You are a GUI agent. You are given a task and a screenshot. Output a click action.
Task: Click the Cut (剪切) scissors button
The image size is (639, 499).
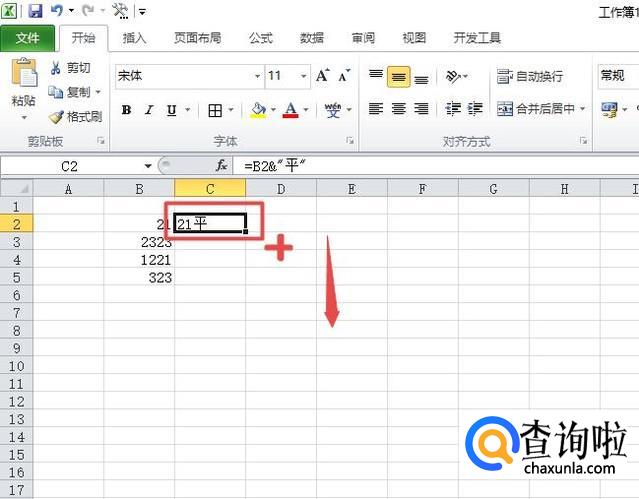(x=70, y=68)
